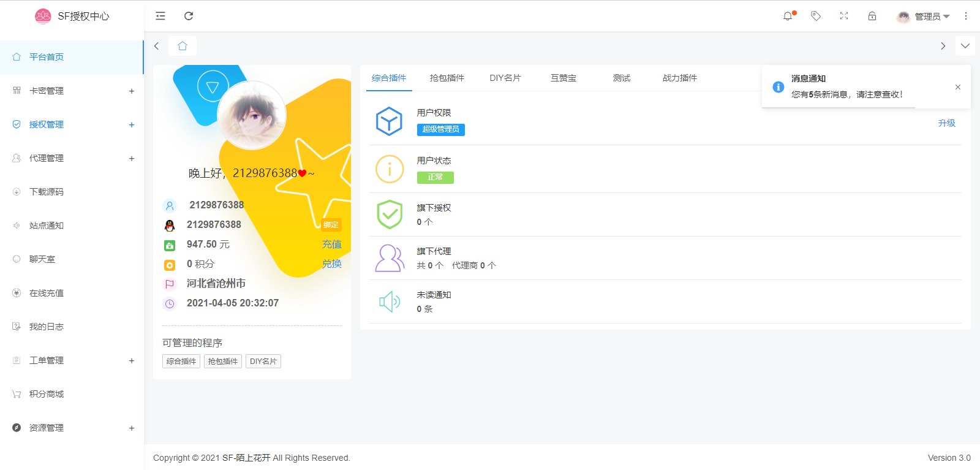Click the user avatar picture
980x470 pixels.
pyautogui.click(x=252, y=115)
